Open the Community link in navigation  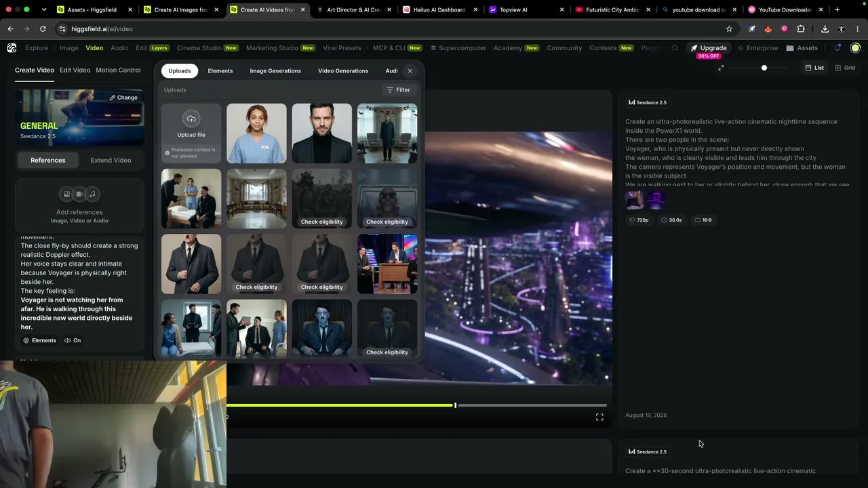[564, 48]
